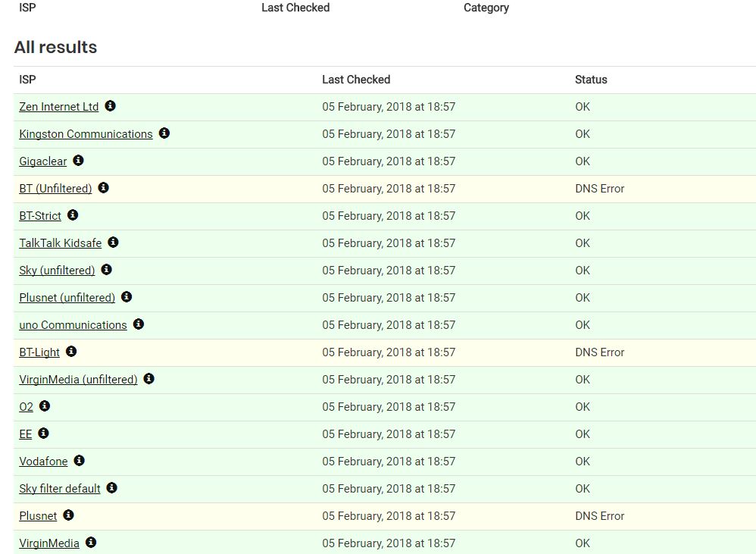
Task: Click the DNS Error status for Plusnet
Action: [599, 516]
